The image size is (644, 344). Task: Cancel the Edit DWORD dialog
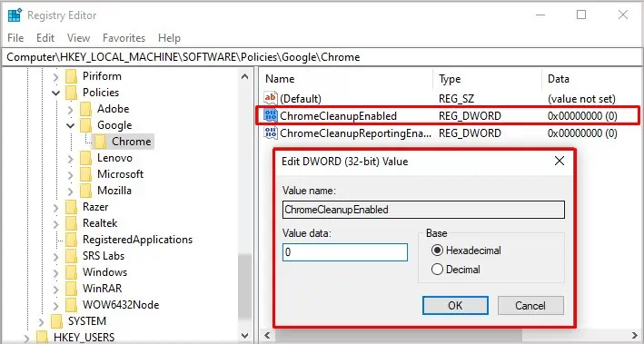click(530, 305)
